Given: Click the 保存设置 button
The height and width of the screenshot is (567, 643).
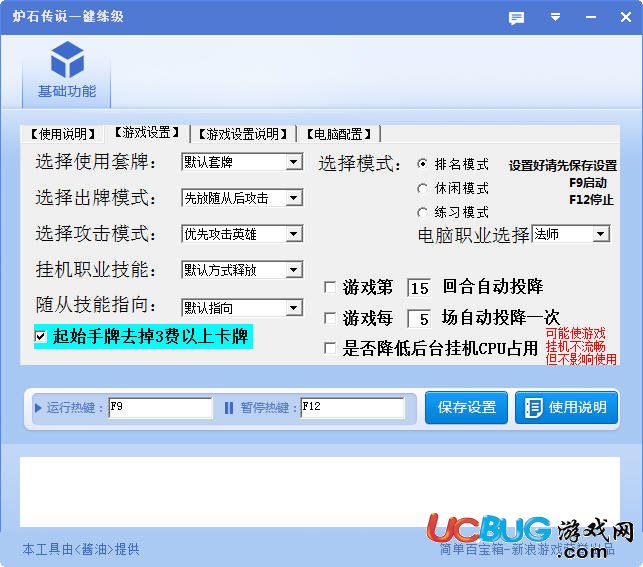Looking at the screenshot, I should click(x=466, y=407).
